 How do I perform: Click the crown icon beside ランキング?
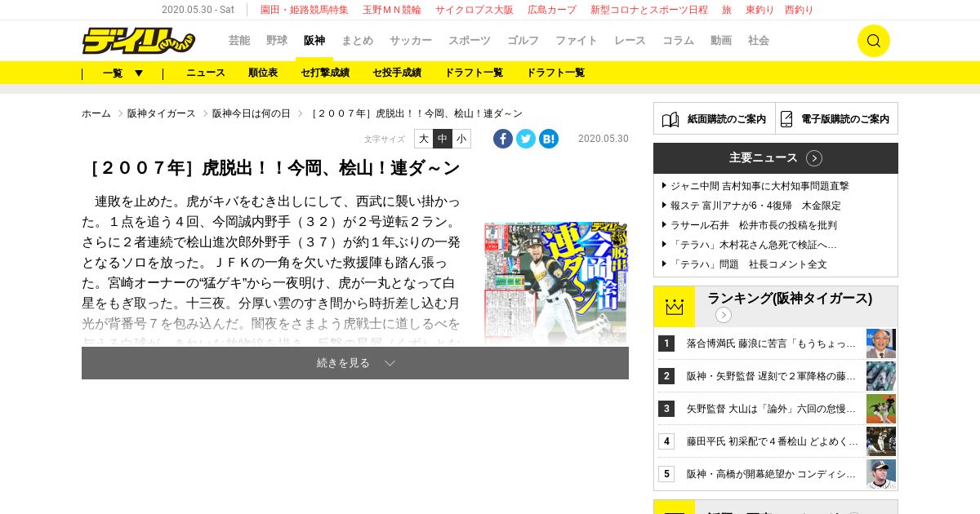click(674, 307)
